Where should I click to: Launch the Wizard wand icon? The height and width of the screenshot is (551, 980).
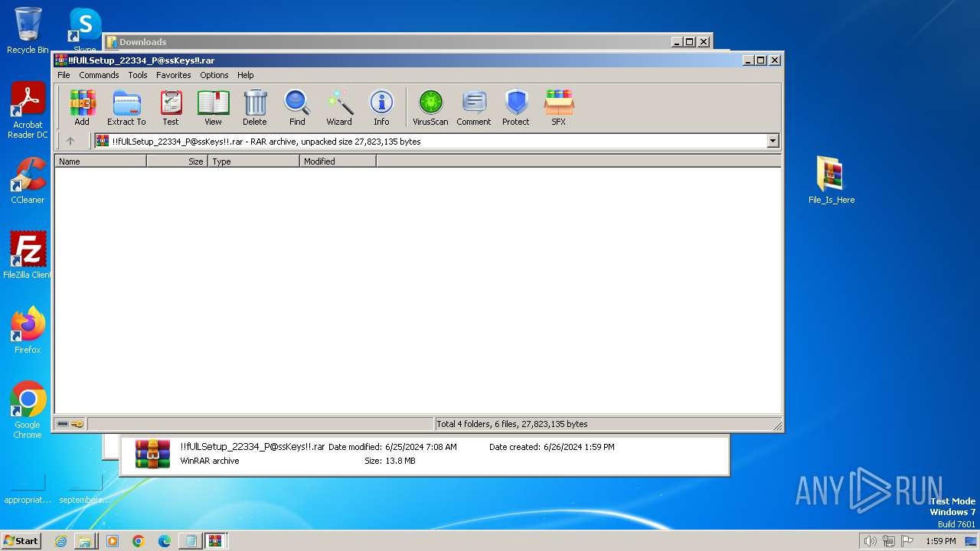tap(339, 108)
